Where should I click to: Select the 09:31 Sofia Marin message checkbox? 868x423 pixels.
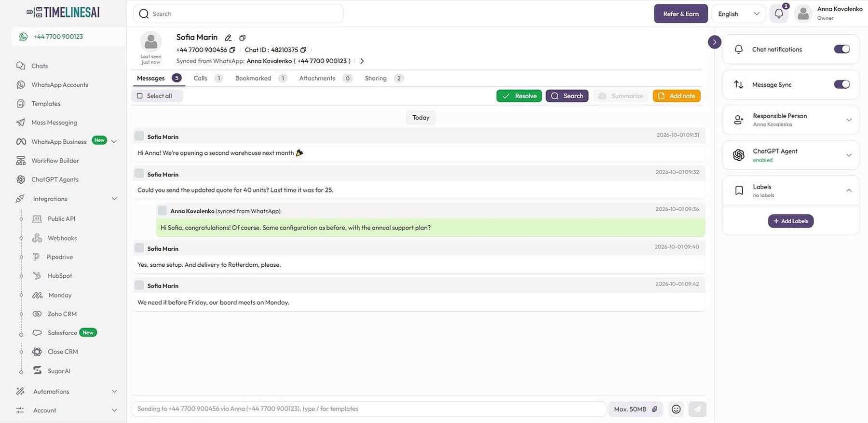[139, 136]
